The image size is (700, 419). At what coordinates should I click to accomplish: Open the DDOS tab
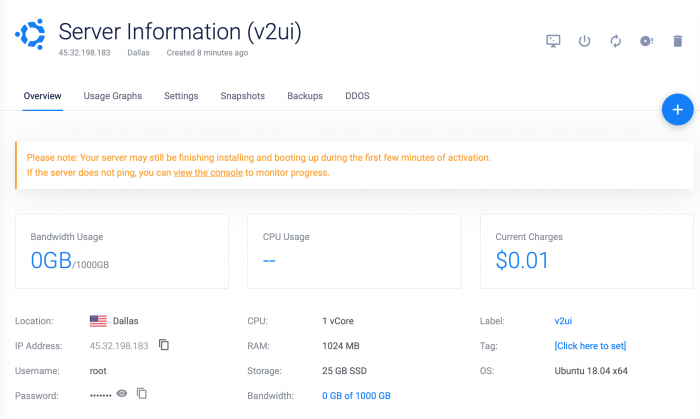click(357, 96)
